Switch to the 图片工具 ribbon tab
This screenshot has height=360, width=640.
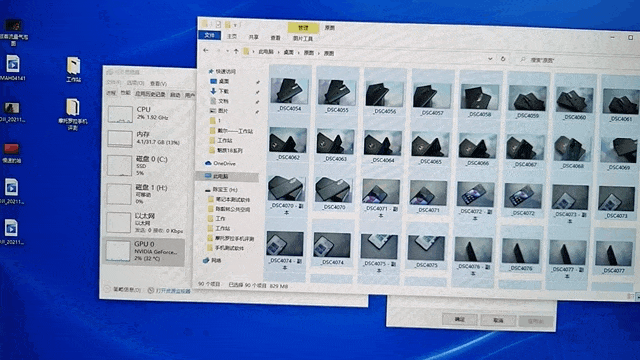pos(303,38)
